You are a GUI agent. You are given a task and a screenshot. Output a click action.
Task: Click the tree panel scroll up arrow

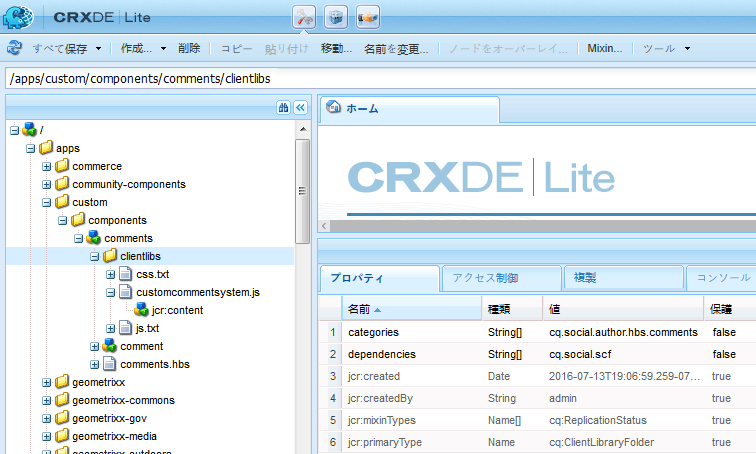click(303, 129)
